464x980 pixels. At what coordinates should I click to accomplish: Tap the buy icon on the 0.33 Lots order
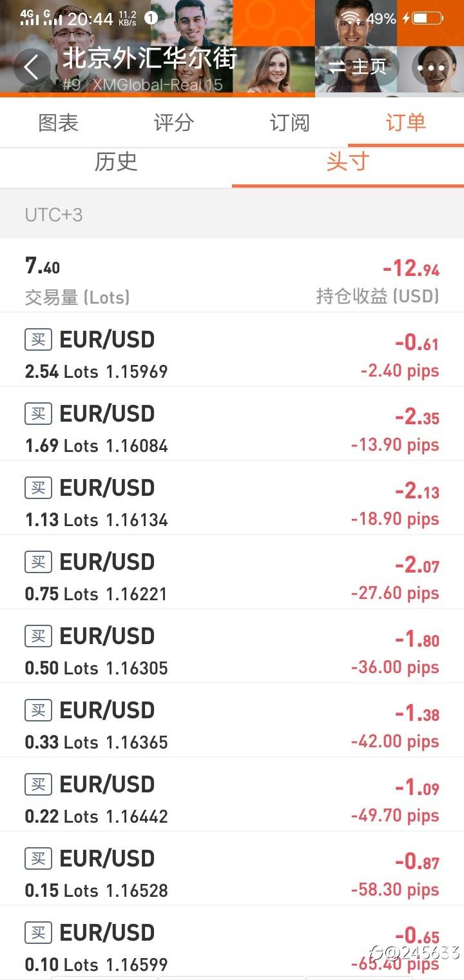[x=38, y=710]
